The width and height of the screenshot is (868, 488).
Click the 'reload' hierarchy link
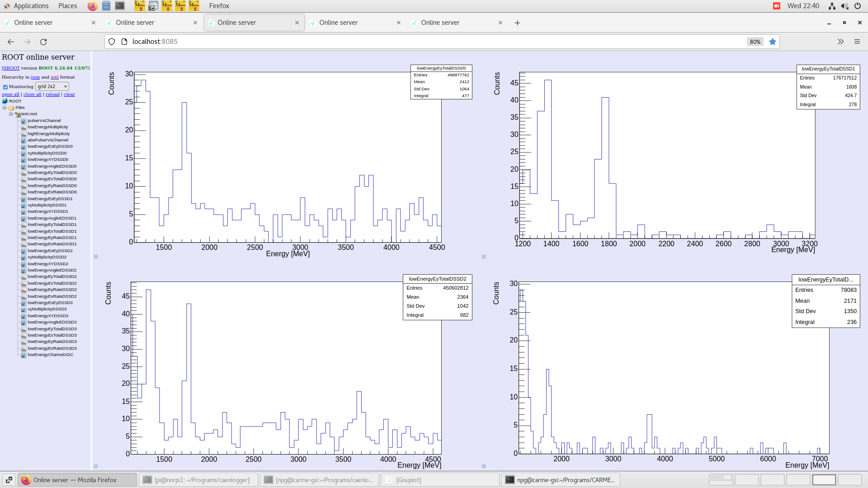52,94
